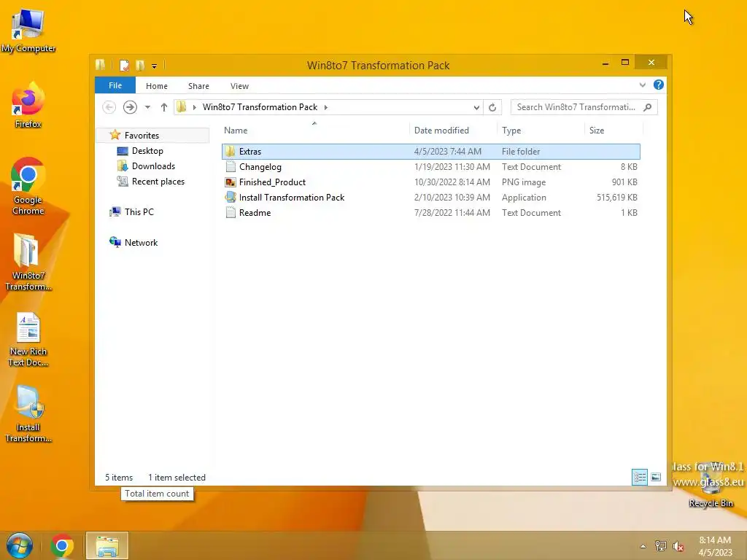Select Install Transformation Pack application

[430, 197]
